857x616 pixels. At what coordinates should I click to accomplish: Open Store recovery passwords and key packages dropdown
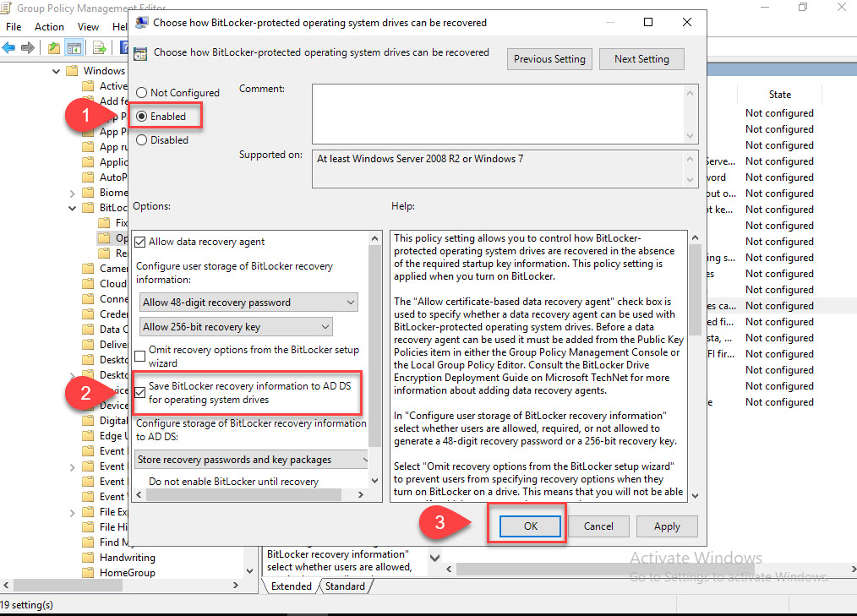coord(251,460)
